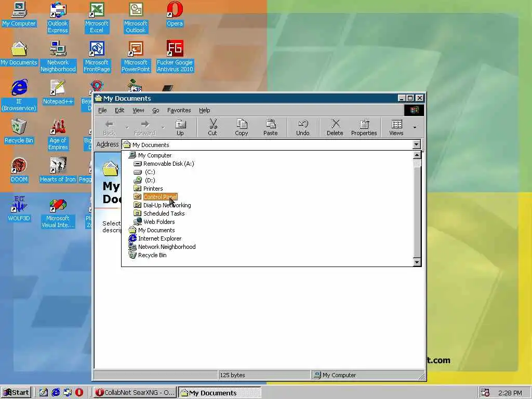This screenshot has width=532, height=399.
Task: Select IE (Browservice) desktop icon
Action: [19, 96]
